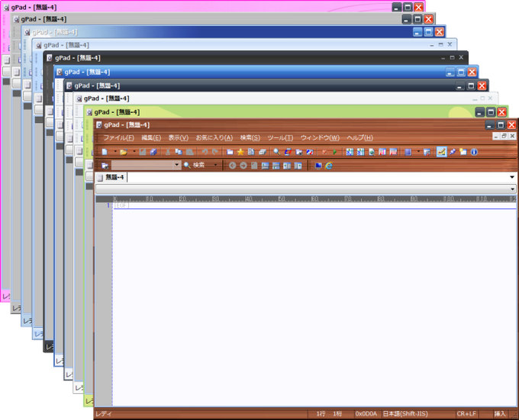Image resolution: width=519 pixels, height=420 pixels.
Task: Open the お気に入り(A) menu
Action: [x=214, y=137]
